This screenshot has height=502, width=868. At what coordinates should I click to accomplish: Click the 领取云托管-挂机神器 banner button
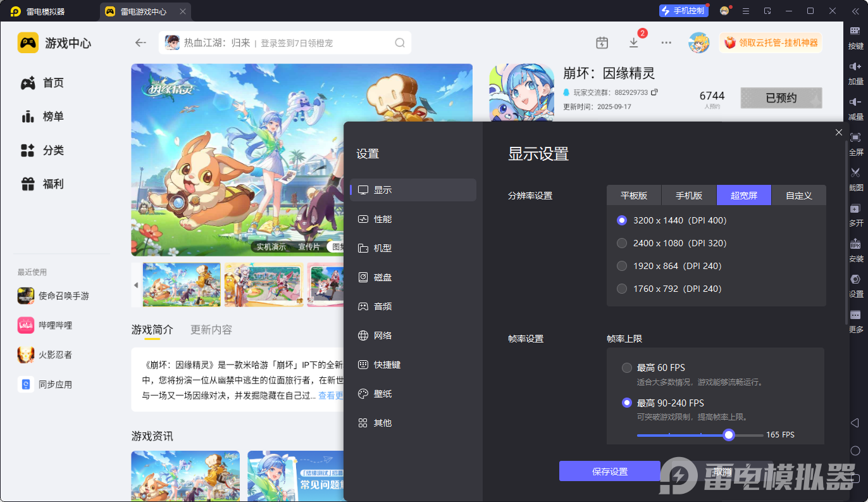[x=771, y=43]
